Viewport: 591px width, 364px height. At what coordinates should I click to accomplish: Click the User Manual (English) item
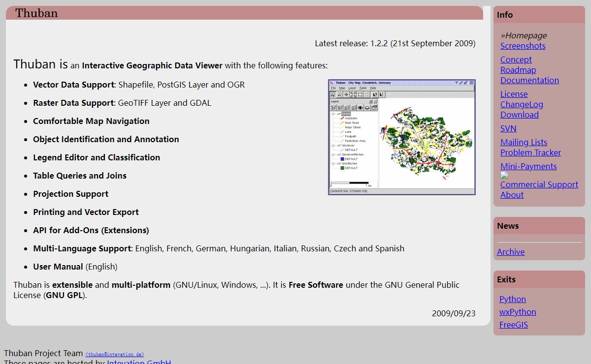[x=75, y=267]
